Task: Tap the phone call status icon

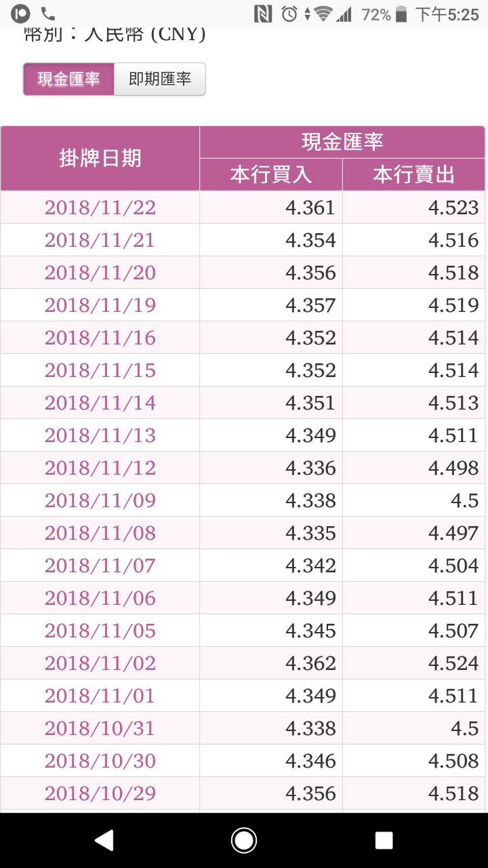Action: [47, 14]
